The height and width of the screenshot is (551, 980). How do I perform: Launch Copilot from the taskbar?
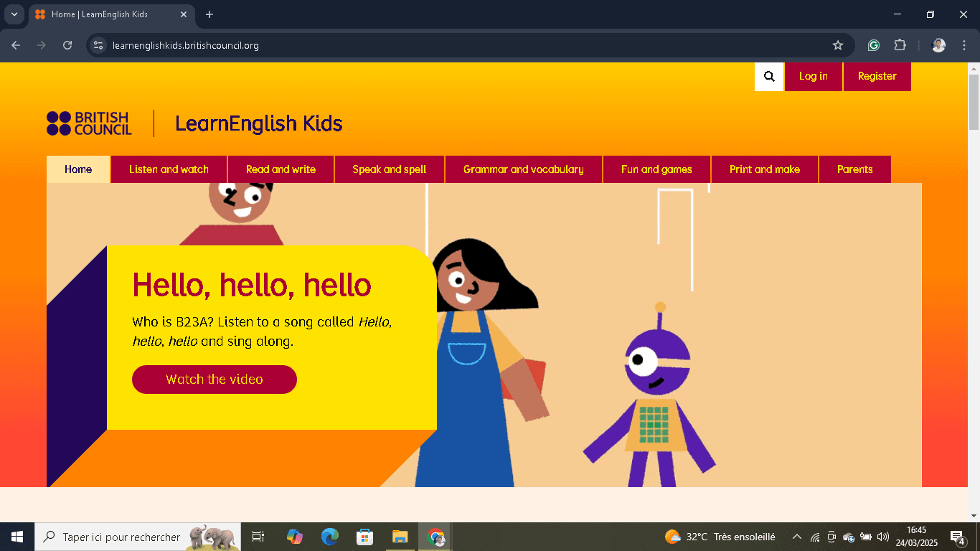(294, 536)
